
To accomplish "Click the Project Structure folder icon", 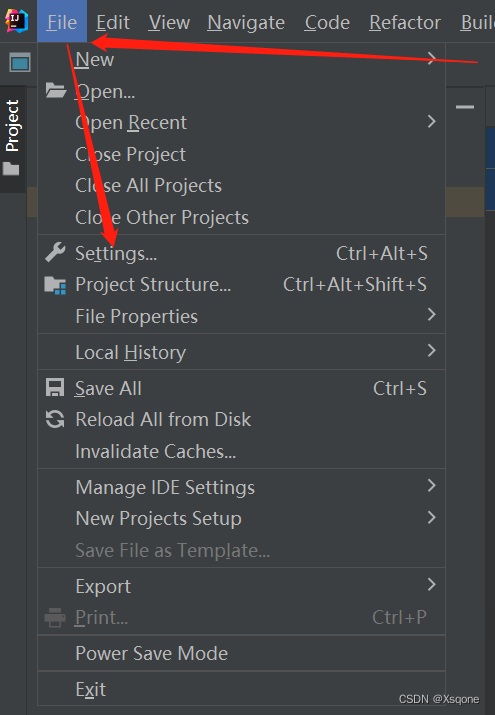I will pos(55,285).
